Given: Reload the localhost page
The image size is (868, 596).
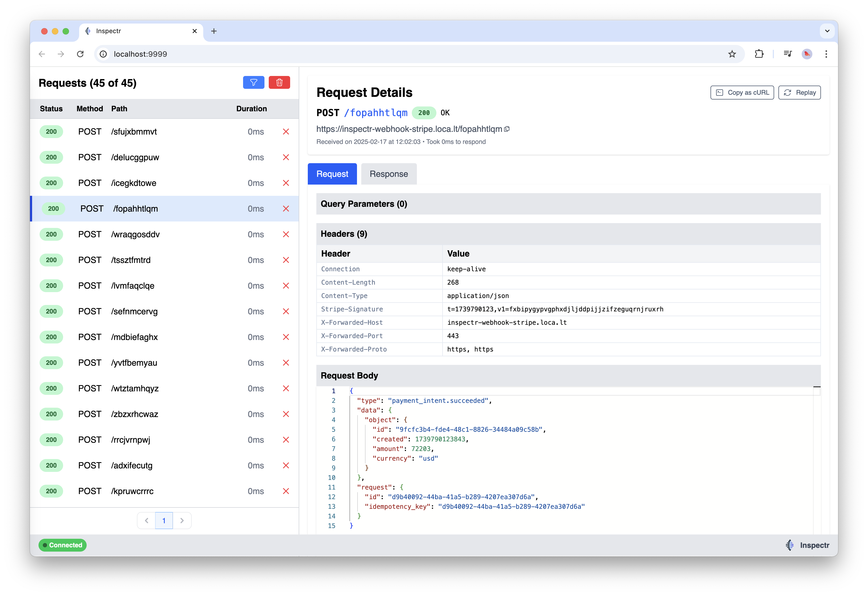Looking at the screenshot, I should coord(80,54).
